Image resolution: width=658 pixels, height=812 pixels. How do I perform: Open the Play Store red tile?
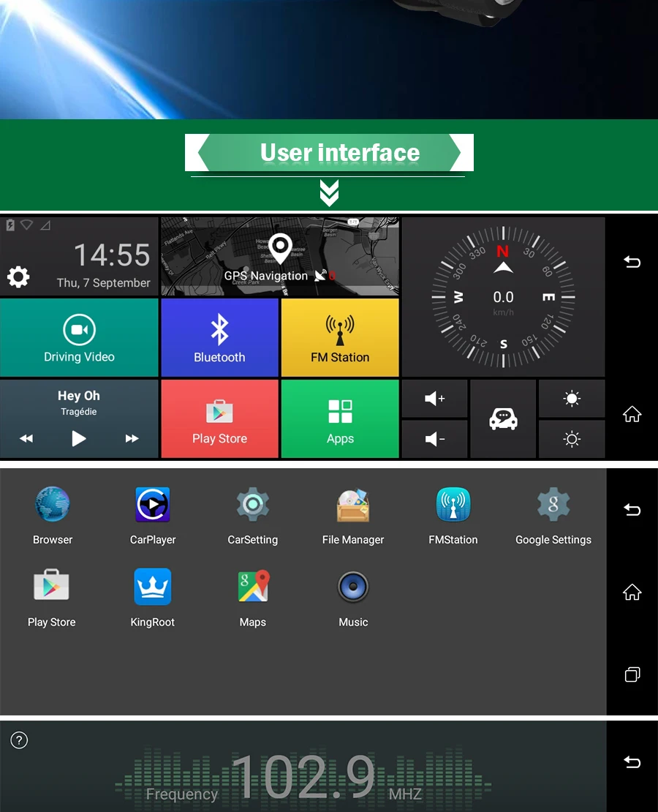(x=219, y=418)
